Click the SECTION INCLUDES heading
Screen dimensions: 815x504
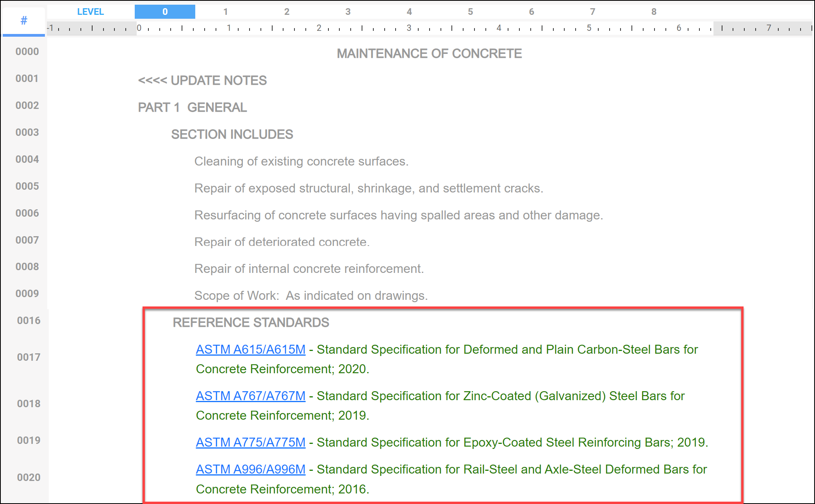point(232,134)
